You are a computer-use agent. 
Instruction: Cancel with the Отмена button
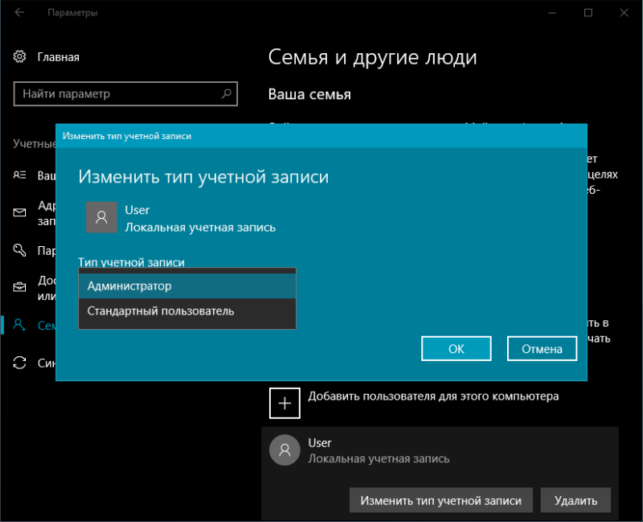coord(542,349)
